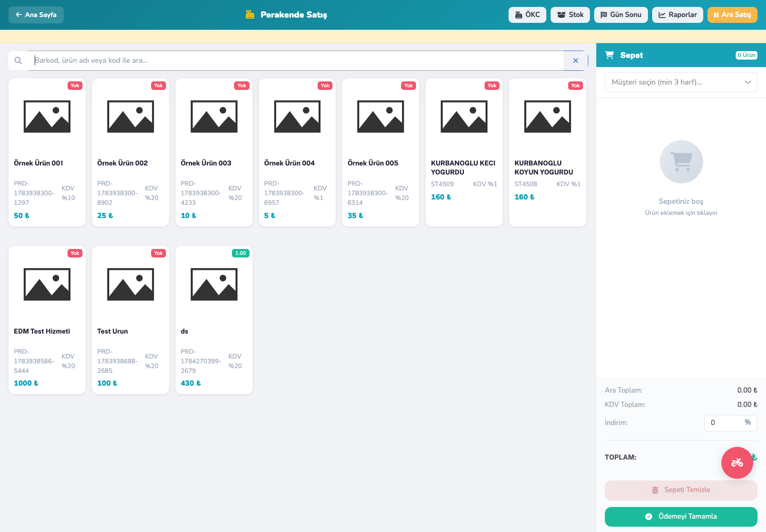Image resolution: width=766 pixels, height=532 pixels.
Task: Click the ST4509 product code
Action: pyautogui.click(x=443, y=184)
